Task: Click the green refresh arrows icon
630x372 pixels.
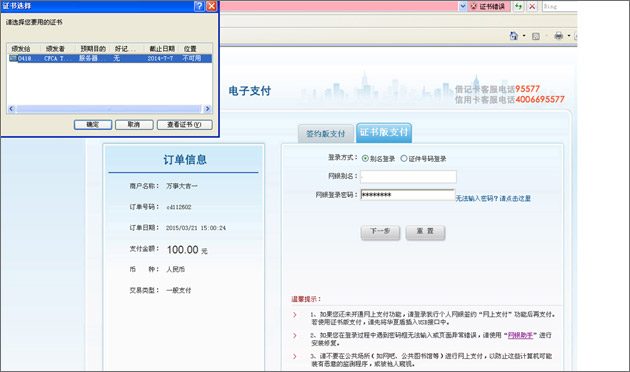Action: 519,6
